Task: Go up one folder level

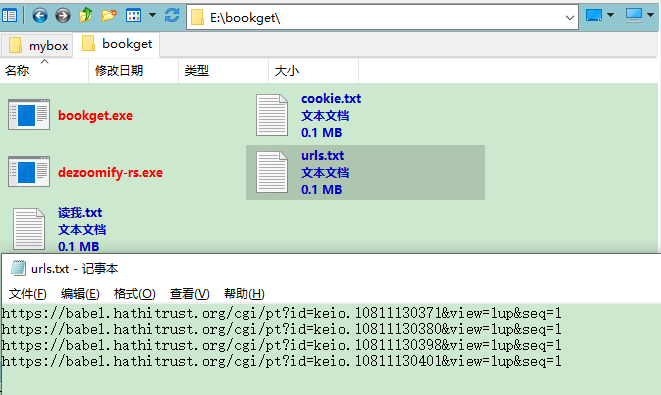Action: pyautogui.click(x=86, y=16)
